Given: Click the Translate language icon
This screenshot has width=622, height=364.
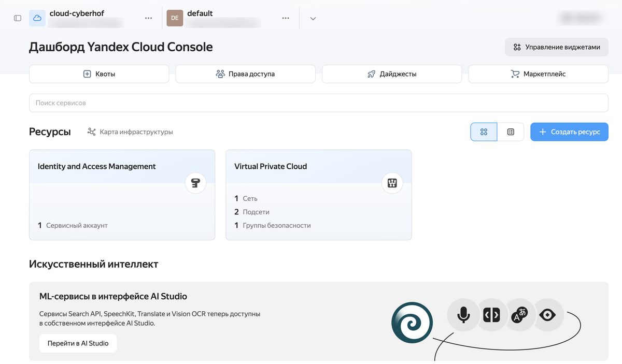Looking at the screenshot, I should point(519,315).
